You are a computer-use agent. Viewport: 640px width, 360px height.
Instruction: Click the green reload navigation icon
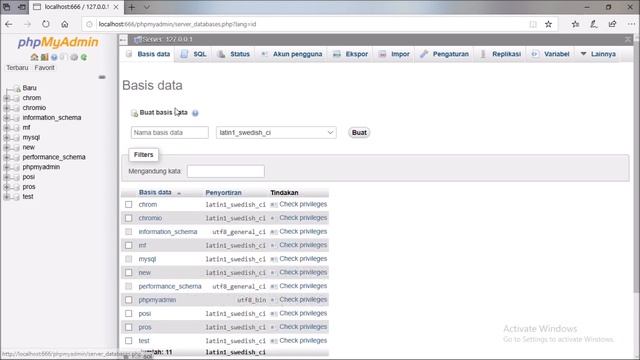click(x=84, y=57)
